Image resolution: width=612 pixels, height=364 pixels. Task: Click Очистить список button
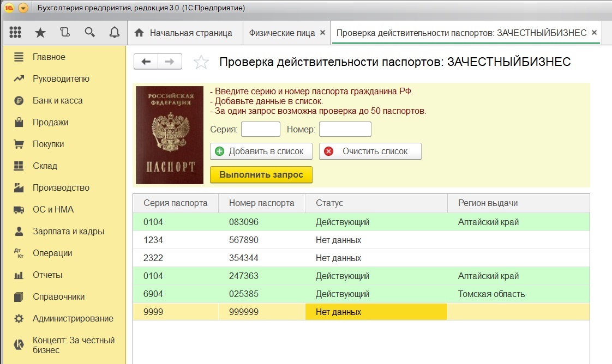[x=370, y=151]
